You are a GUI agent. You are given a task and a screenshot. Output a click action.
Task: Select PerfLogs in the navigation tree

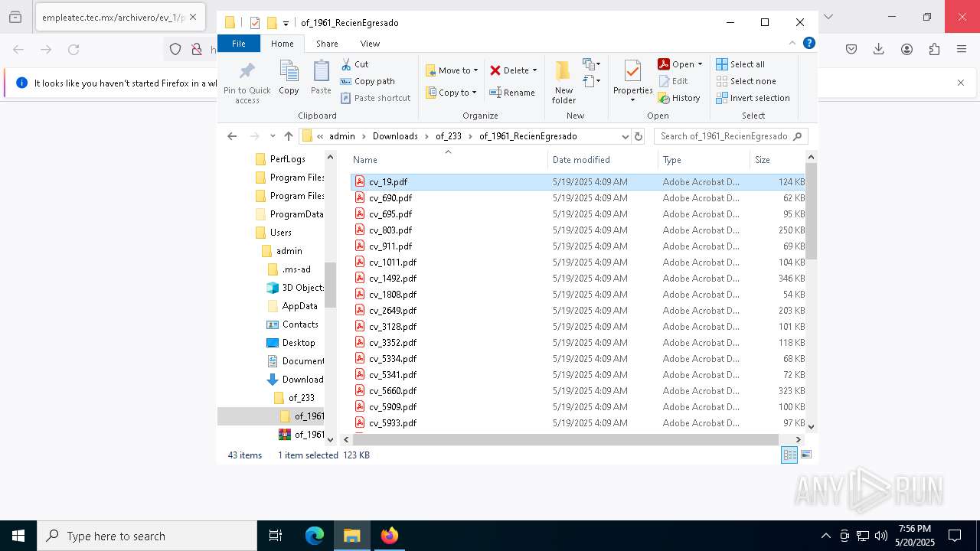pos(287,159)
